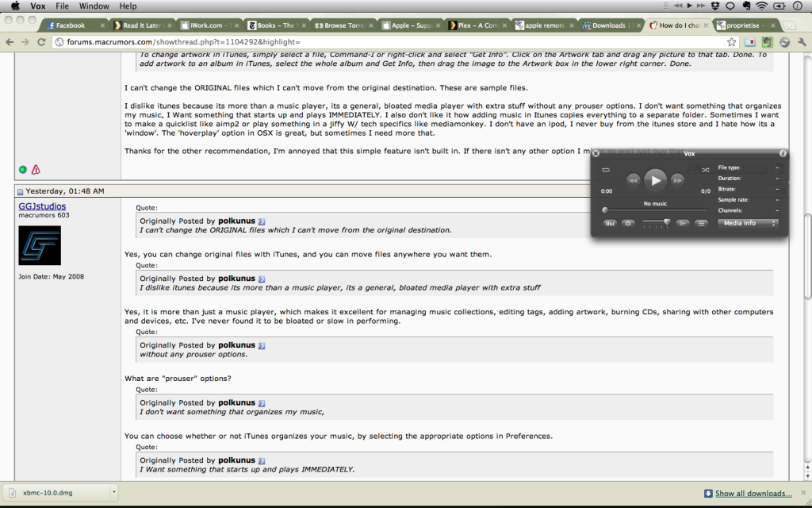Open a new browser tab

point(789,25)
